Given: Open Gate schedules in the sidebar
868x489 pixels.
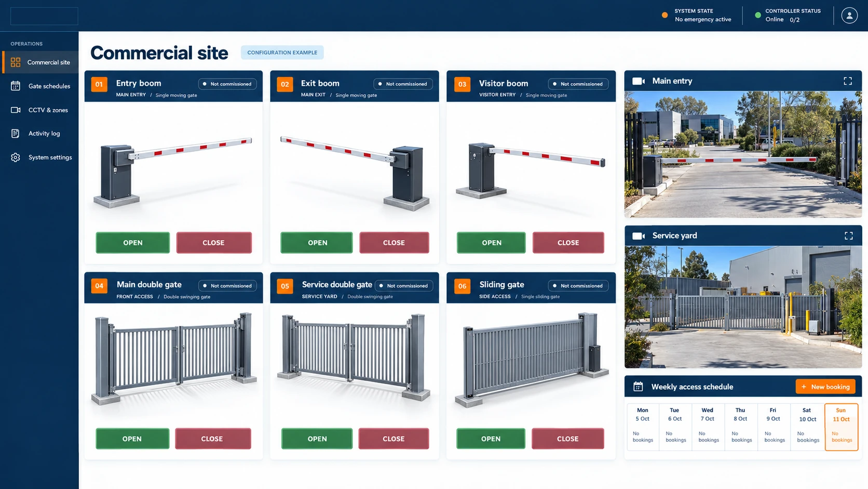Looking at the screenshot, I should coord(40,86).
